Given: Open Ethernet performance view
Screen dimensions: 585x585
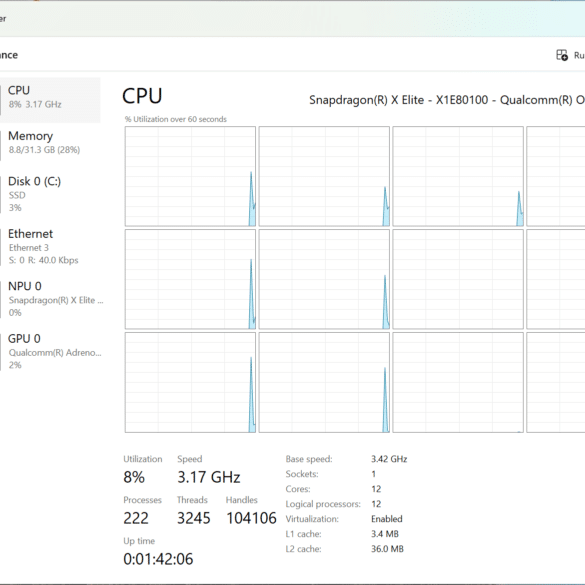Looking at the screenshot, I should click(50, 246).
